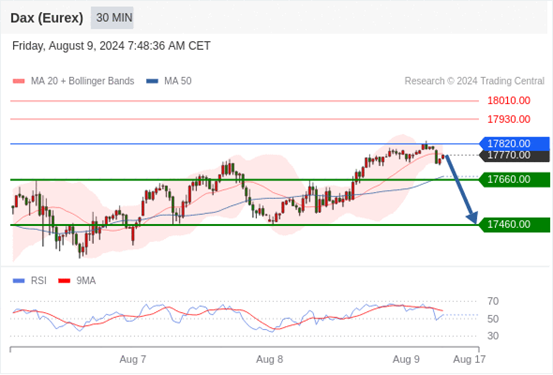Click the Aug 8 date marker
Image resolution: width=553 pixels, height=375 pixels.
(269, 359)
